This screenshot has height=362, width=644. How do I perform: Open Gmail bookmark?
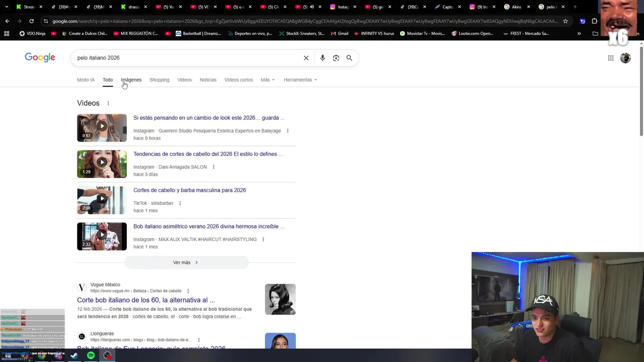(x=339, y=33)
